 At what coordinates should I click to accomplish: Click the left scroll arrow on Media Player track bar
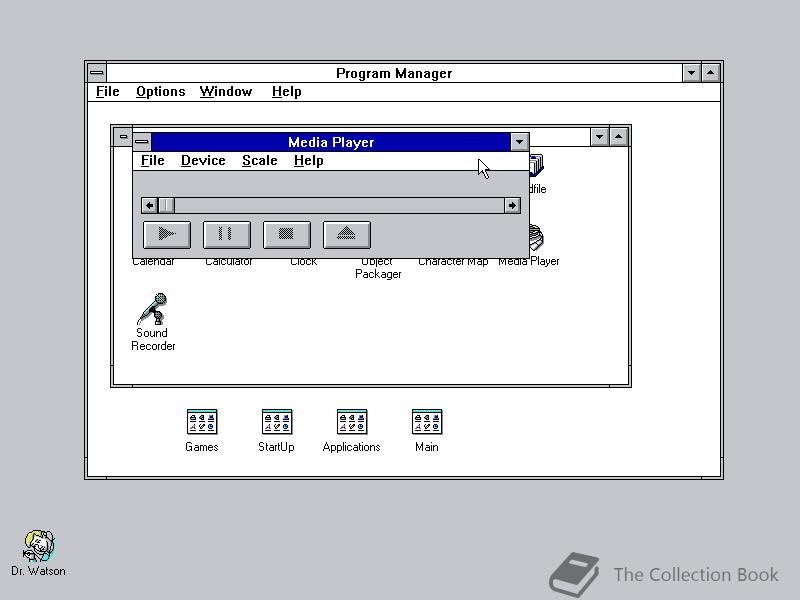(x=149, y=206)
